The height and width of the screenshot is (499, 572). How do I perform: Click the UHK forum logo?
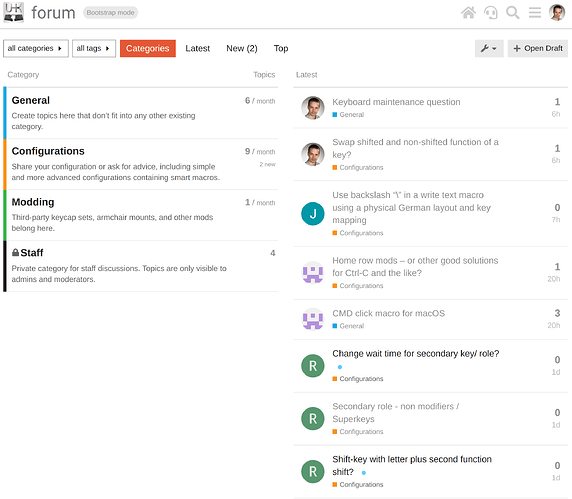[13, 12]
